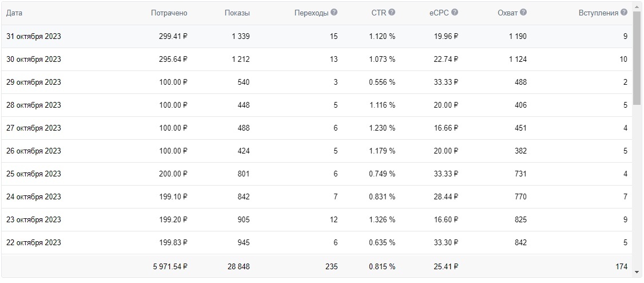Click the help icon next to Переходы
The image size is (644, 283).
(334, 12)
